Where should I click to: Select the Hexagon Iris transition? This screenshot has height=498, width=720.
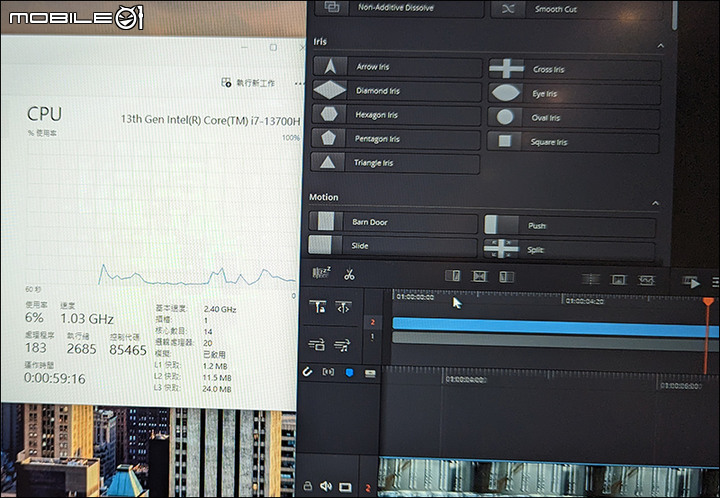(396, 114)
